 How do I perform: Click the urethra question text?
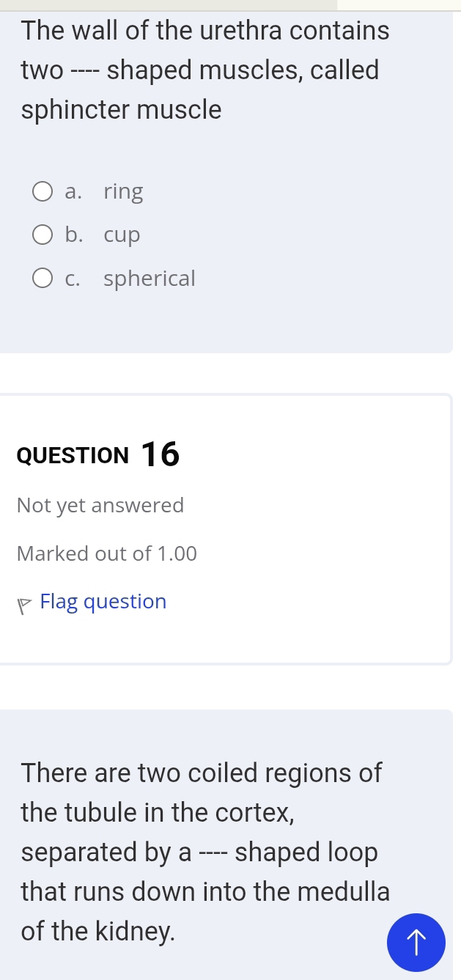pos(205,70)
